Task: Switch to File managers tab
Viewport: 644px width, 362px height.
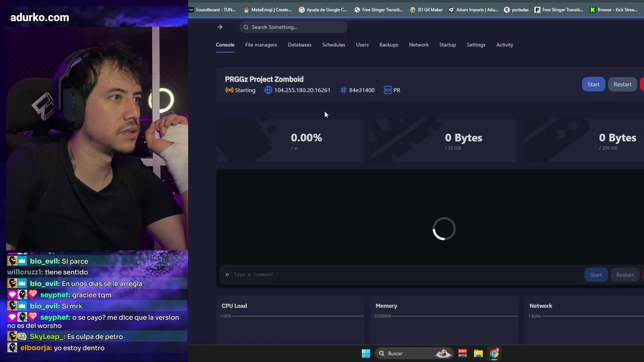Action: [x=261, y=45]
